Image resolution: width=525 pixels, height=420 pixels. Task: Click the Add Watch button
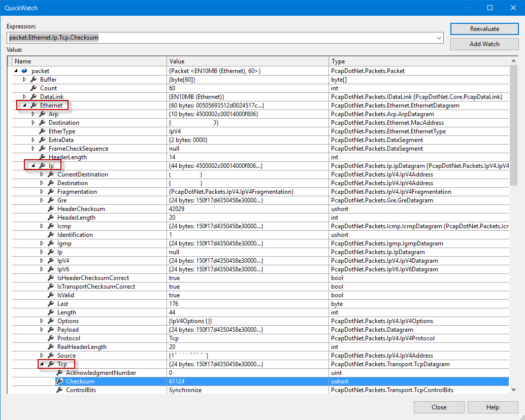point(483,44)
